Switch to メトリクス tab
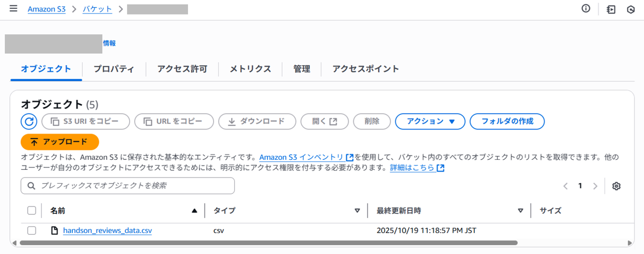 [250, 69]
